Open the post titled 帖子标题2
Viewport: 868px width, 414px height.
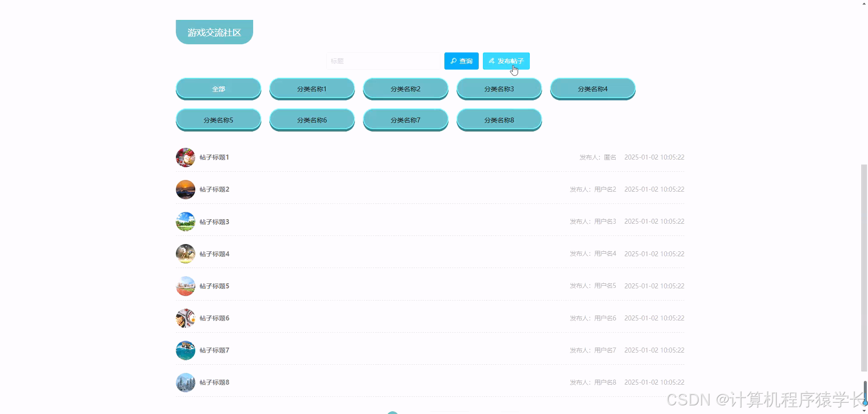(x=214, y=189)
